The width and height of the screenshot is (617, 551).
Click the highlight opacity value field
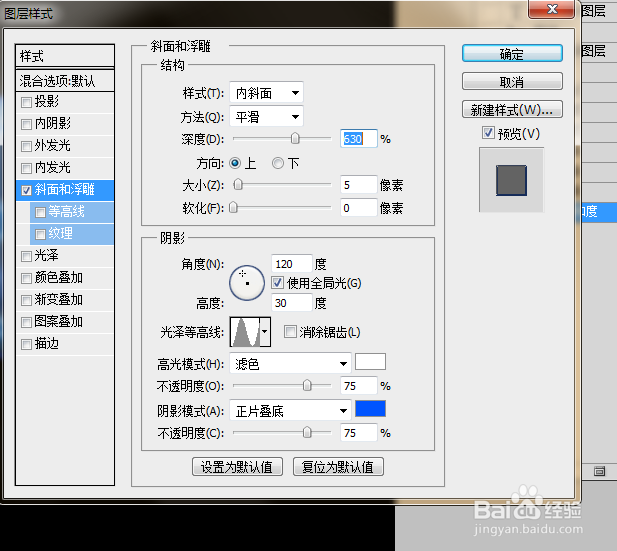click(358, 386)
